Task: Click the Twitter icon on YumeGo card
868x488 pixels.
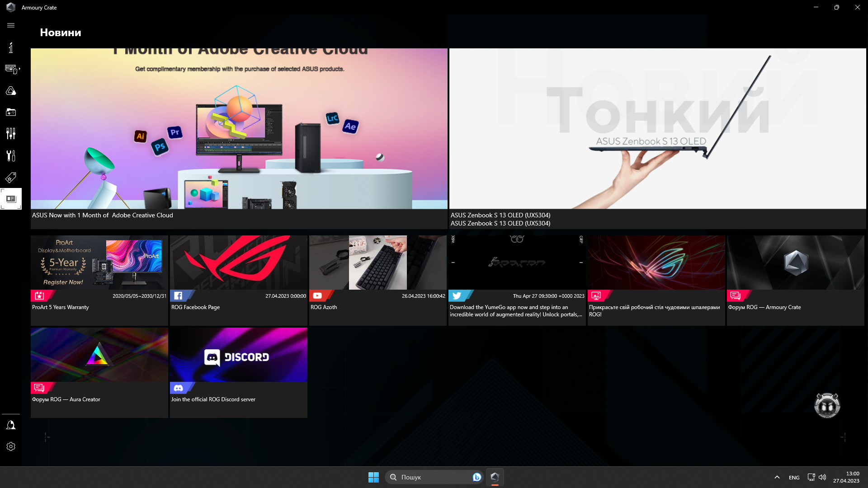Action: pos(457,296)
